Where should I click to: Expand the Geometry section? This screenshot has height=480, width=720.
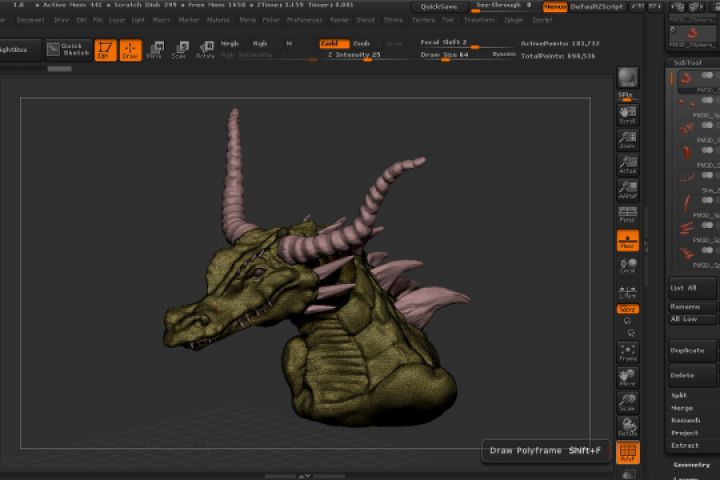point(691,465)
